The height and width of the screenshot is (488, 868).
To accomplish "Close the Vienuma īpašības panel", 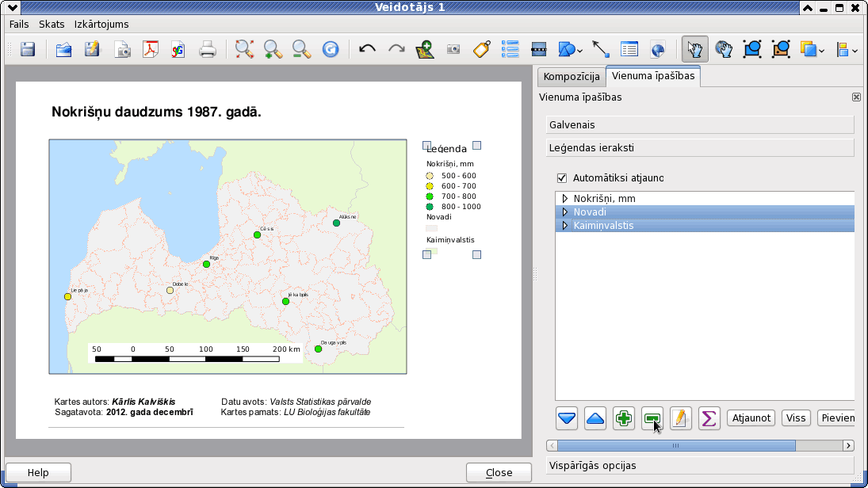I will (x=856, y=97).
